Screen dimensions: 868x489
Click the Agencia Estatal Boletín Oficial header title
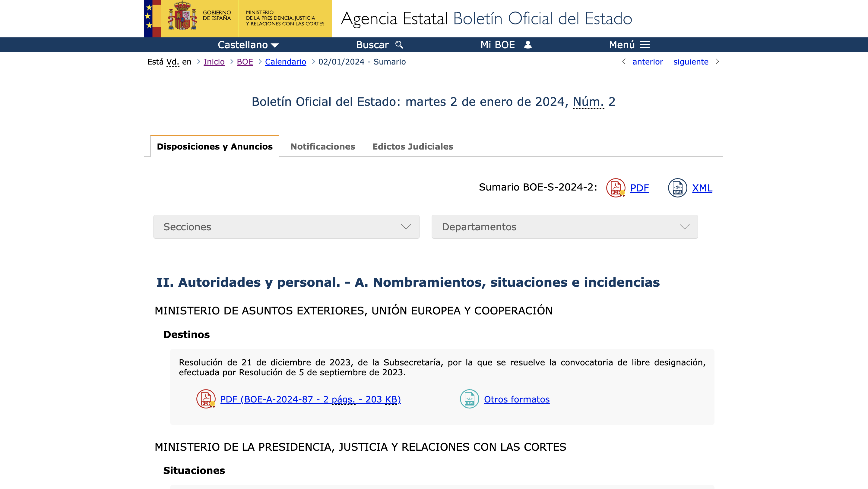tap(486, 18)
